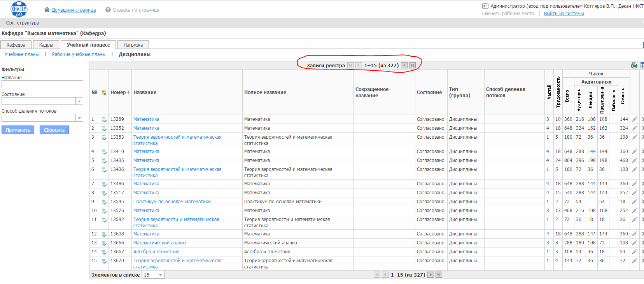Open the Элементов в списке count dropdown
This screenshot has height=284, width=644.
tap(161, 275)
